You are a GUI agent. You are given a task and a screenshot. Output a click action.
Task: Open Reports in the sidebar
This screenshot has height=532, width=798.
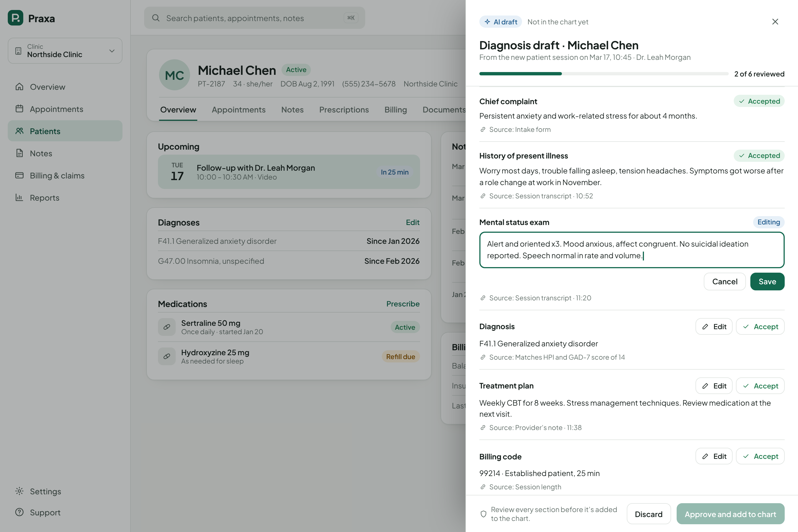65,198
